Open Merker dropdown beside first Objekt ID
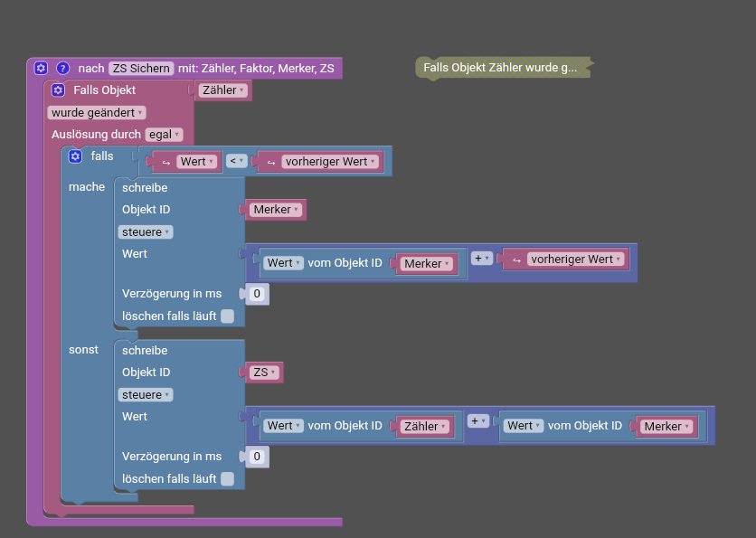Screen dimensions: 756x538 276,210
